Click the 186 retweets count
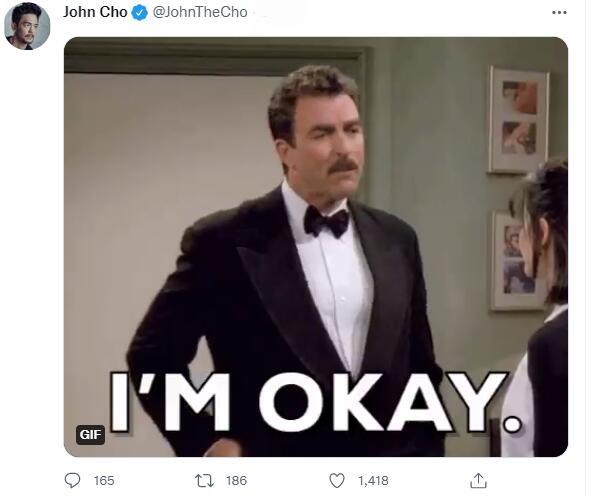Image resolution: width=592 pixels, height=496 pixels. pos(236,481)
